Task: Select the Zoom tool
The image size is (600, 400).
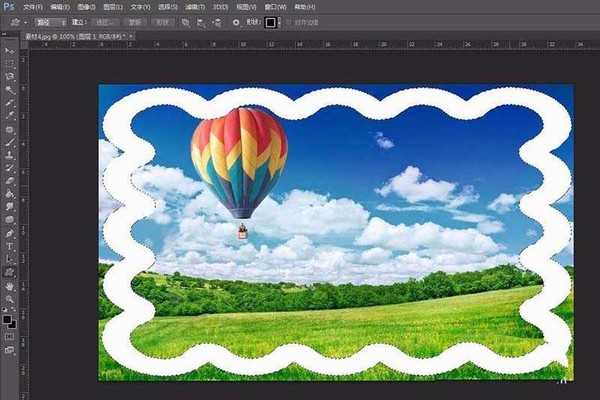Action: pos(10,298)
